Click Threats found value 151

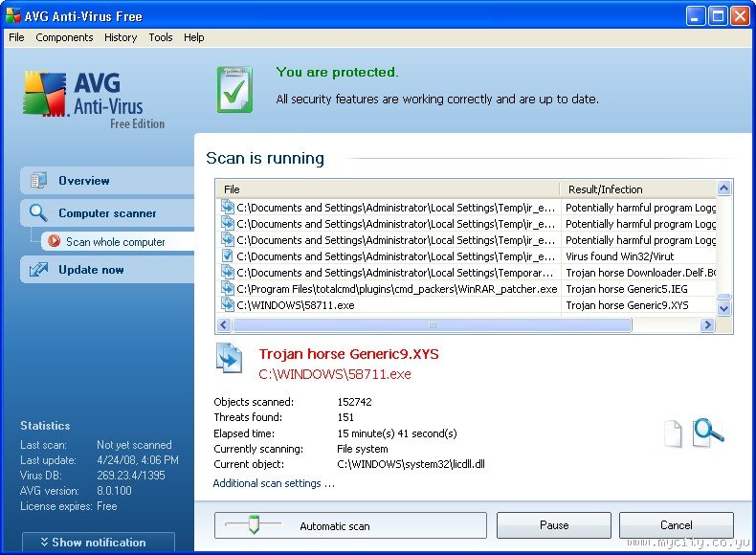click(345, 417)
